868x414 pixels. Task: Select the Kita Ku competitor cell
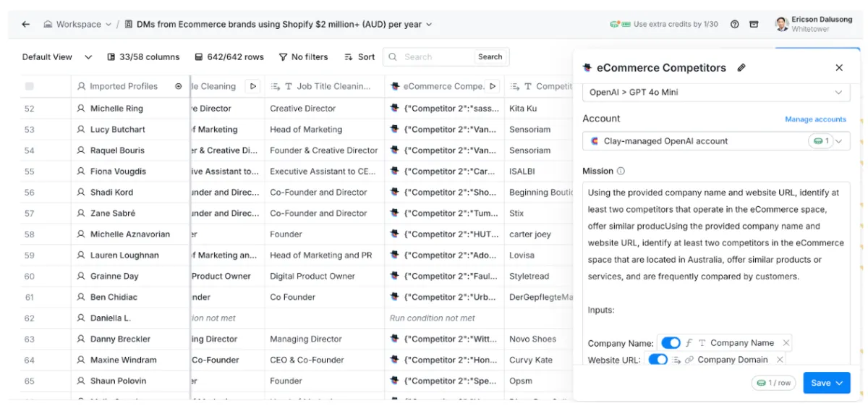point(539,109)
